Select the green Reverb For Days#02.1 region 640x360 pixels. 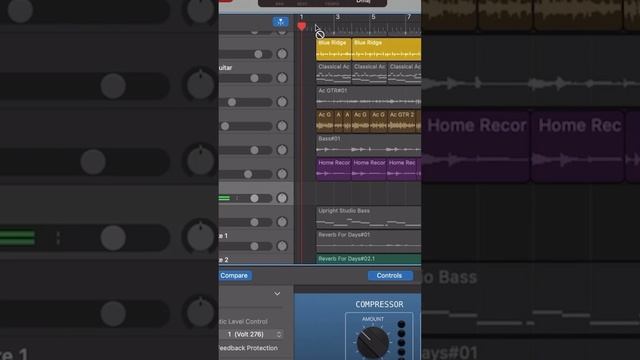[369, 259]
